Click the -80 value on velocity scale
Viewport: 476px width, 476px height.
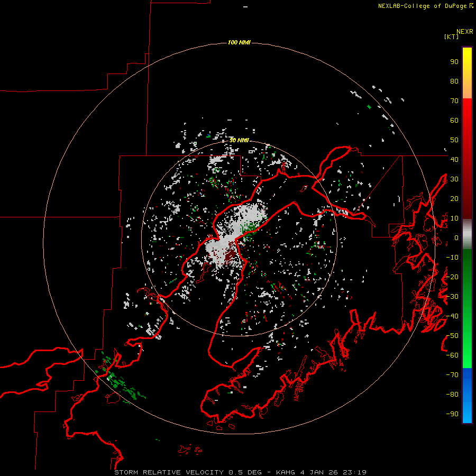point(452,395)
